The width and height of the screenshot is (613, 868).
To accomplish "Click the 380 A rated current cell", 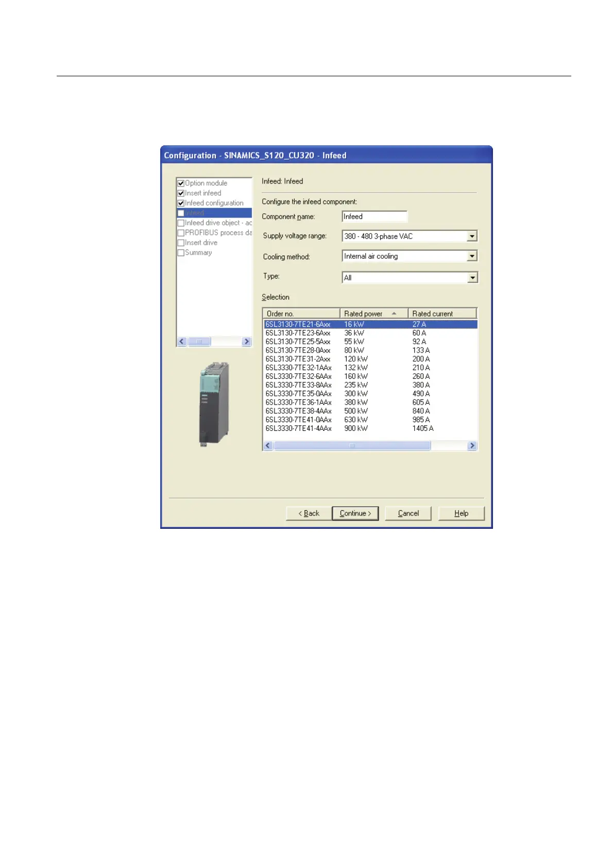I will click(421, 385).
